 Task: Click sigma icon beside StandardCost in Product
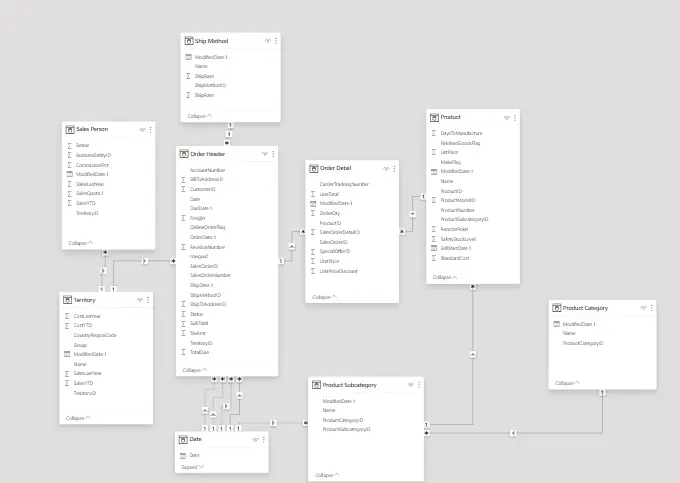pyautogui.click(x=434, y=258)
